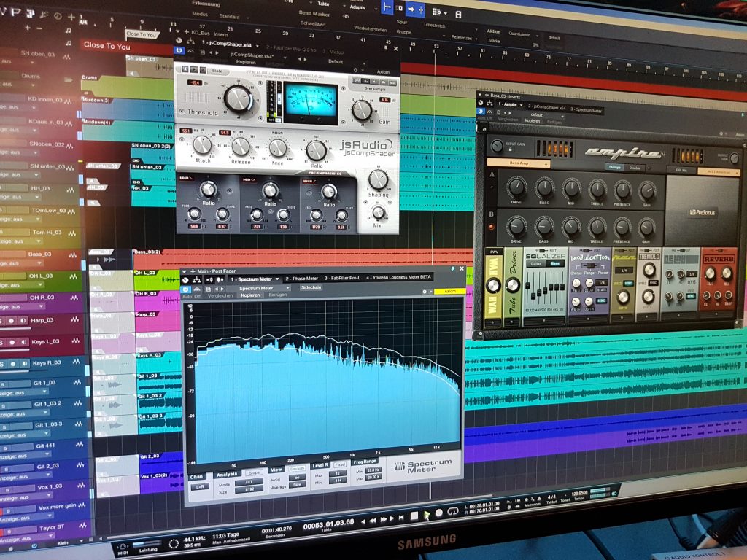Screen dimensions: 747x560
Task: Click the Stomps button in Ampire
Action: click(614, 167)
